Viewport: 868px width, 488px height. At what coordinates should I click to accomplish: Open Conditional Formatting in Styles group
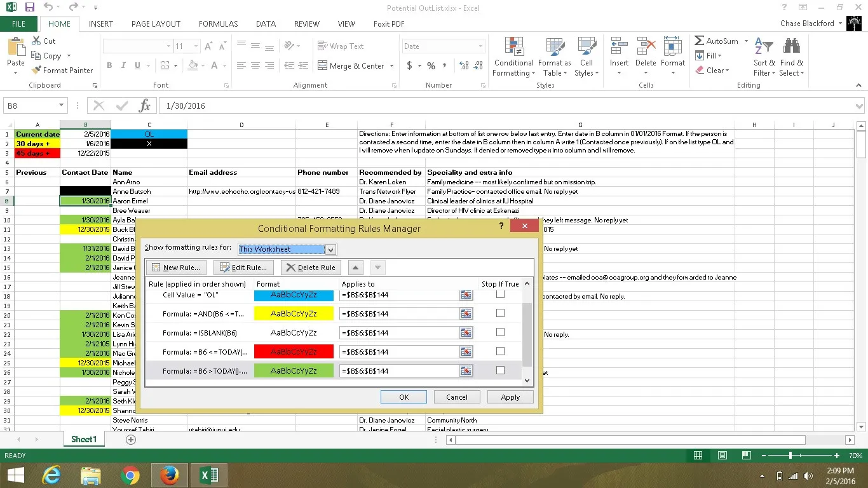513,57
